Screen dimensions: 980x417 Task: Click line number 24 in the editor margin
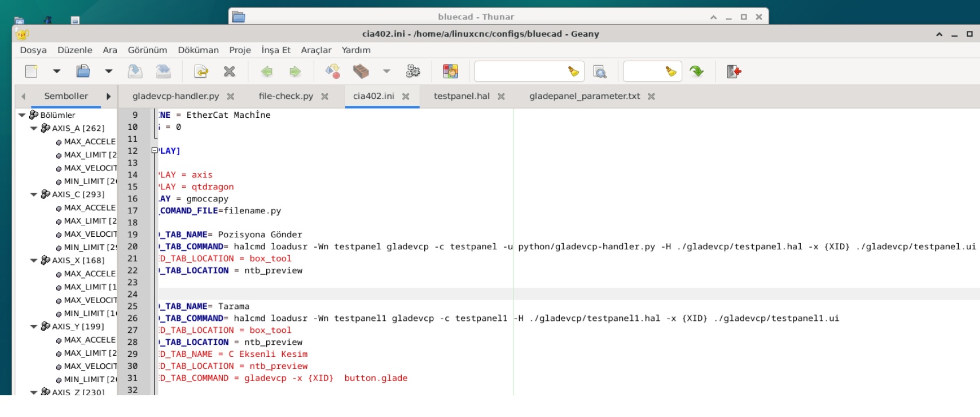click(133, 294)
